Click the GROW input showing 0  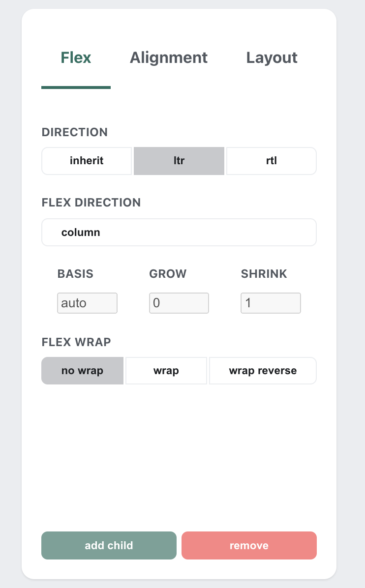click(x=179, y=303)
